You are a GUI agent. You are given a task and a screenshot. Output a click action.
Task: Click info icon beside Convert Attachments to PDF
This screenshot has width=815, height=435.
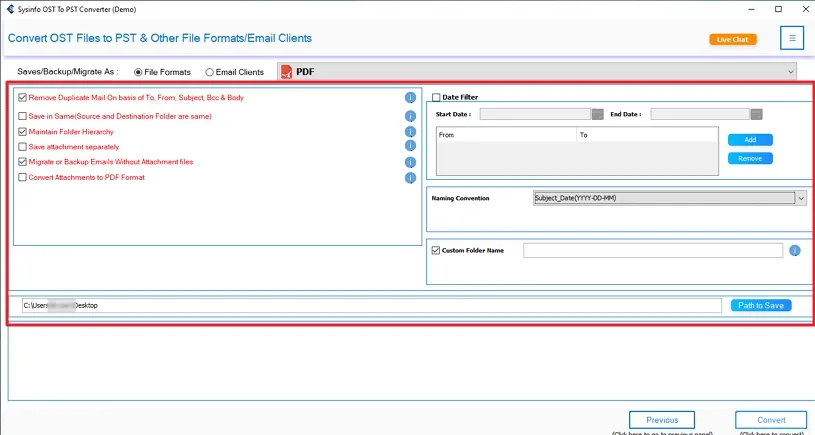click(410, 178)
